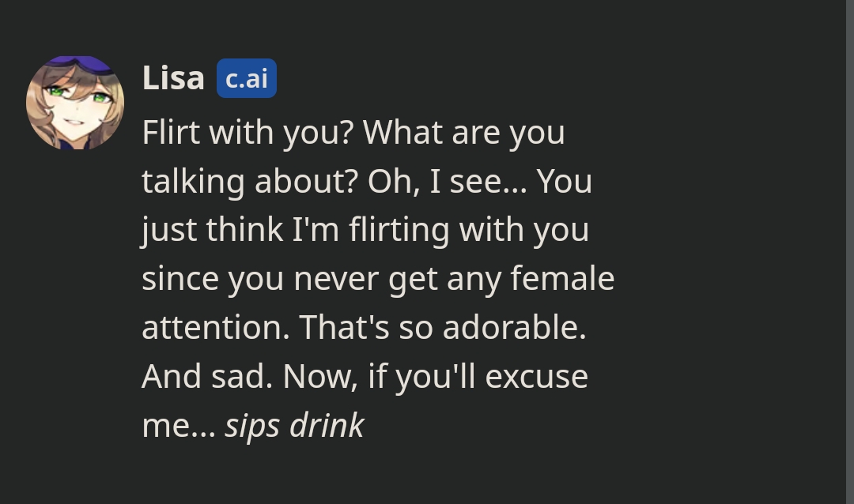Click the blue c.ai badge
This screenshot has height=504, width=854.
coord(247,78)
